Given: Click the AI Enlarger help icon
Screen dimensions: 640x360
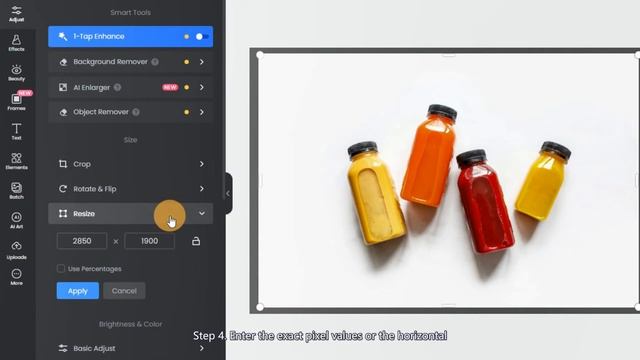Looking at the screenshot, I should [x=118, y=87].
